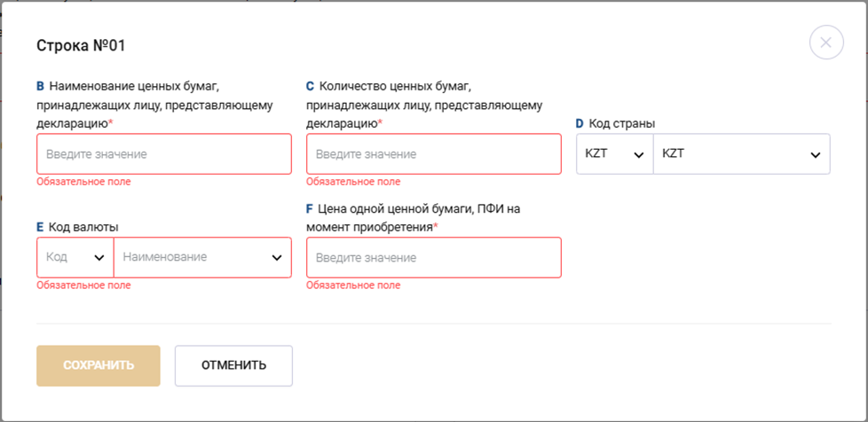868x422 pixels.
Task: Focus the field B securities name input
Action: (163, 154)
